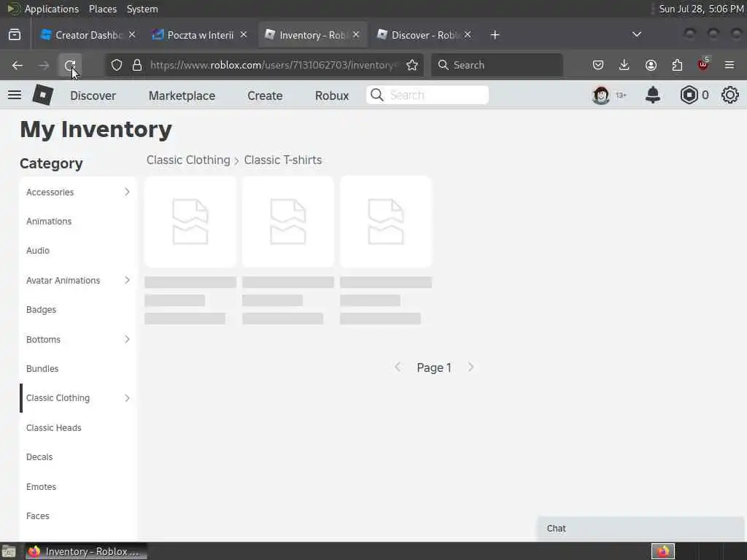Open the Applications menu
Viewport: 747px width, 560px height.
tap(52, 9)
